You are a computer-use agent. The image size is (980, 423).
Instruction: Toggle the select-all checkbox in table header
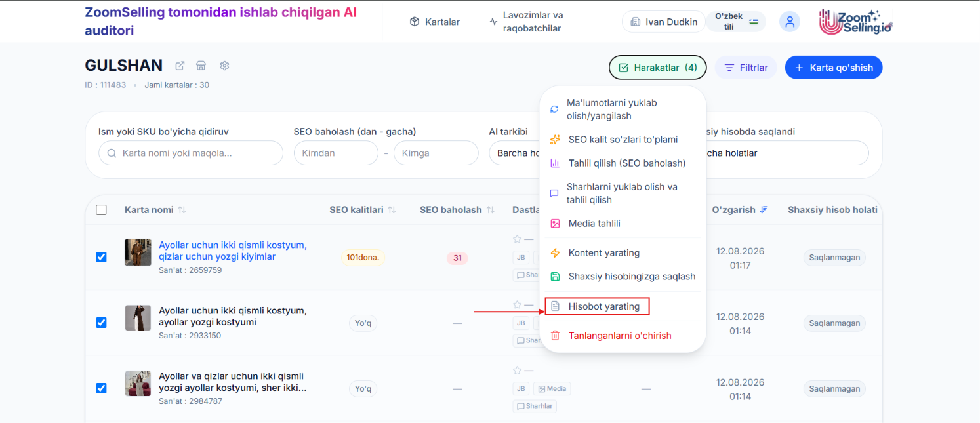pos(101,210)
